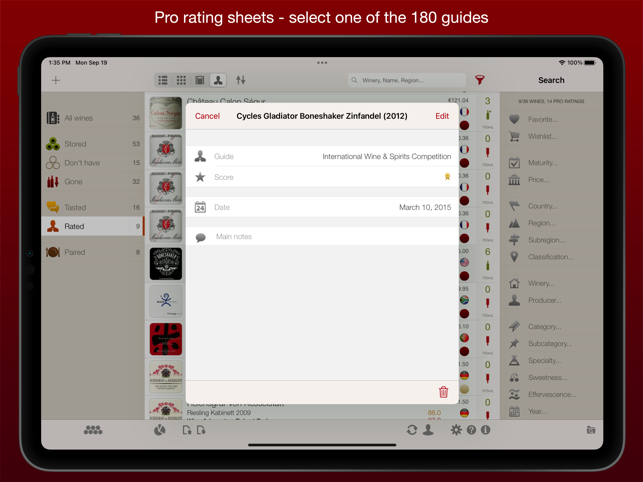Open the Price filter
Image resolution: width=643 pixels, height=482 pixels.
(551, 180)
